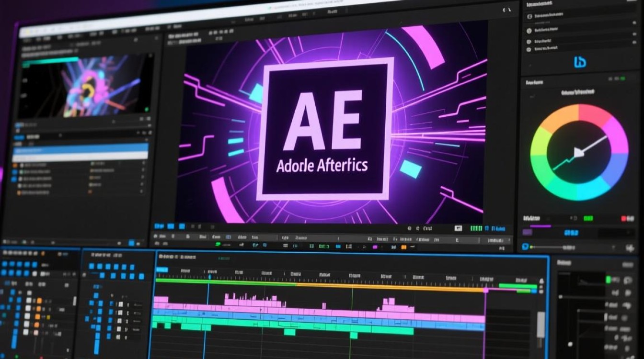Open the colorful preview thumbnail in the left panel
Image resolution: width=644 pixels, height=359 pixels.
point(85,86)
